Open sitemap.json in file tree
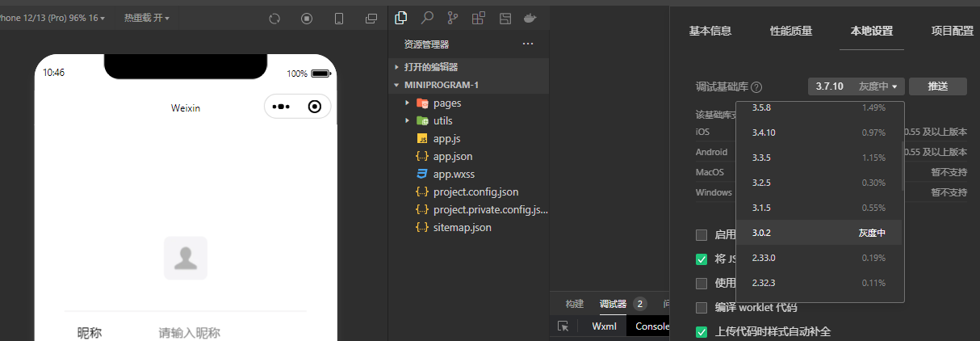980x341 pixels. [x=462, y=227]
